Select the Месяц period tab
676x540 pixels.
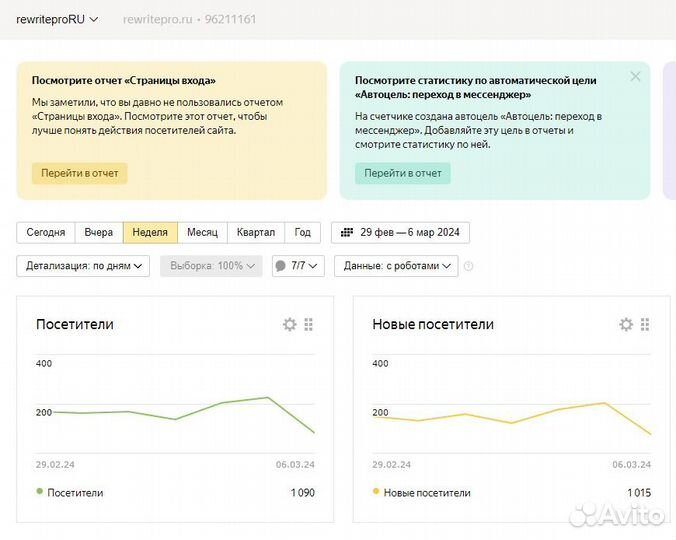pyautogui.click(x=202, y=233)
